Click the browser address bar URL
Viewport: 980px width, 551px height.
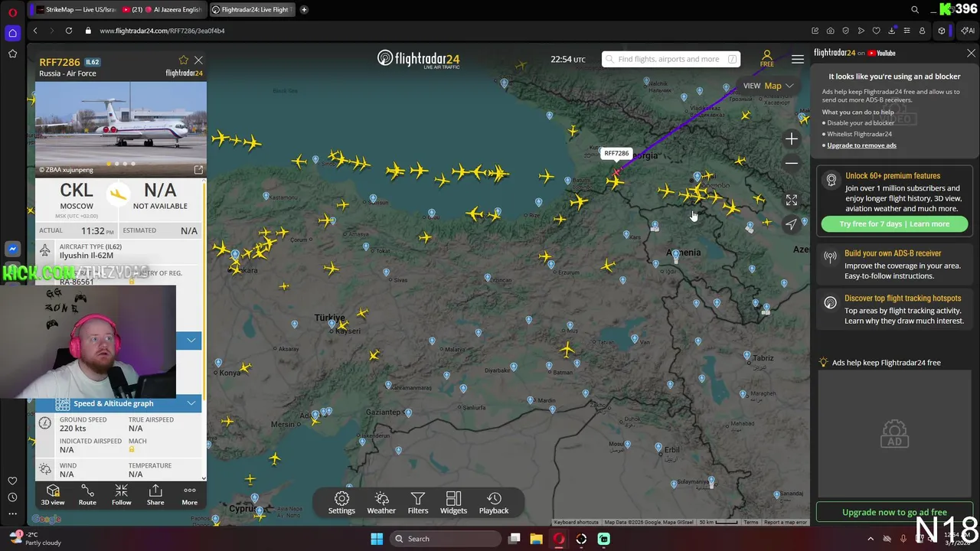(x=162, y=31)
